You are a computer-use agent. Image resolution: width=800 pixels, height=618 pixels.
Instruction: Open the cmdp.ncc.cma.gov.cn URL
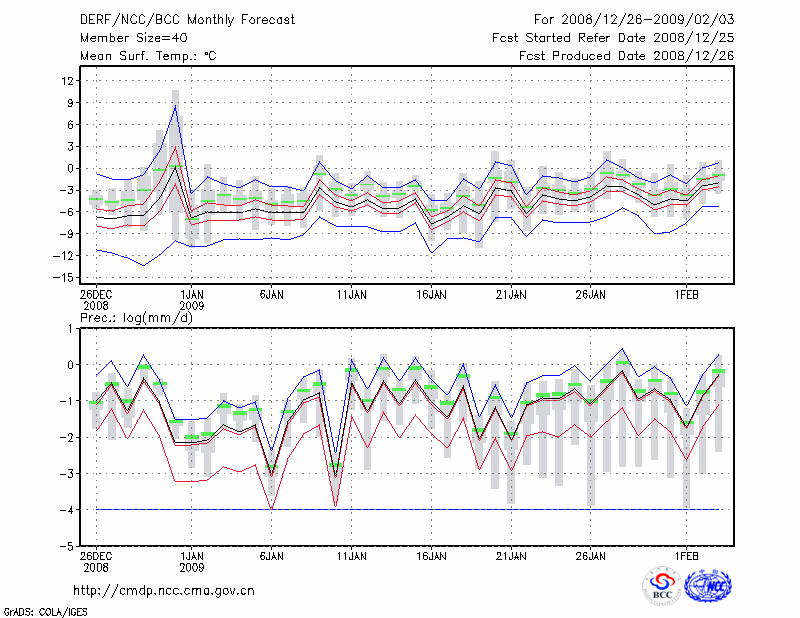click(164, 590)
